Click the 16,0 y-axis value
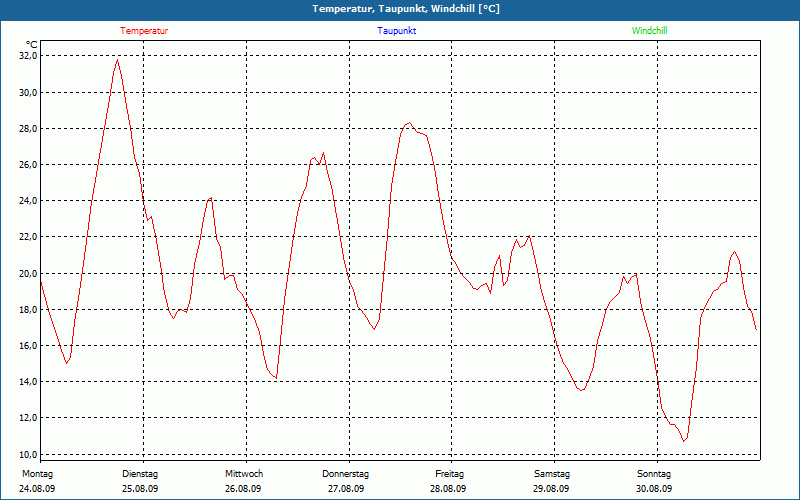Viewport: 800px width, 500px height. [29, 345]
